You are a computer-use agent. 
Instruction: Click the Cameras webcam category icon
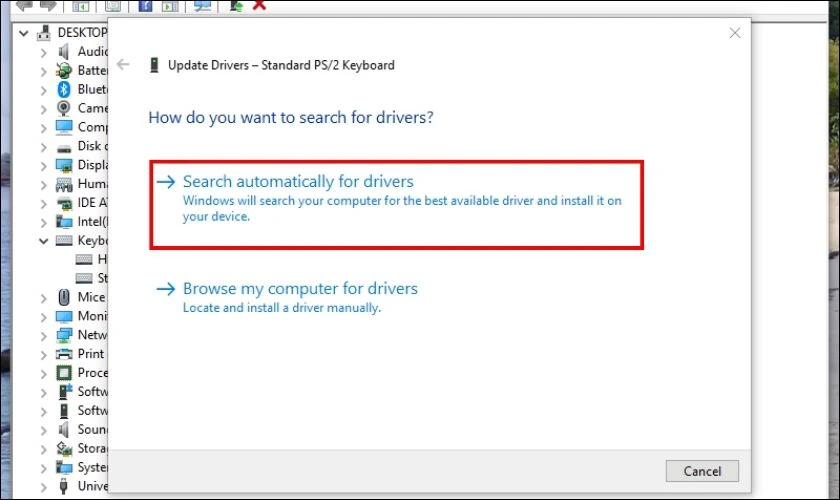point(64,108)
